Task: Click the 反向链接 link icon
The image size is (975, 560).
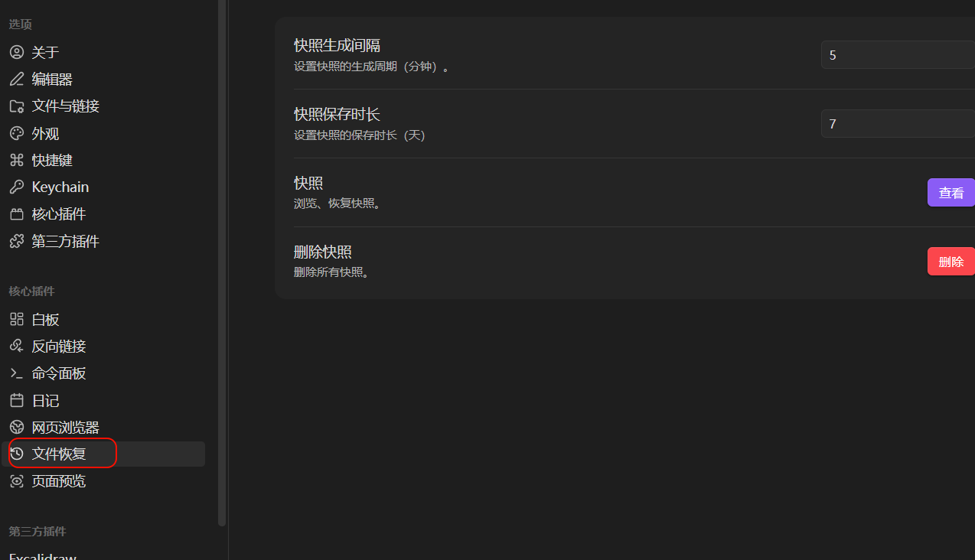Action: (17, 346)
